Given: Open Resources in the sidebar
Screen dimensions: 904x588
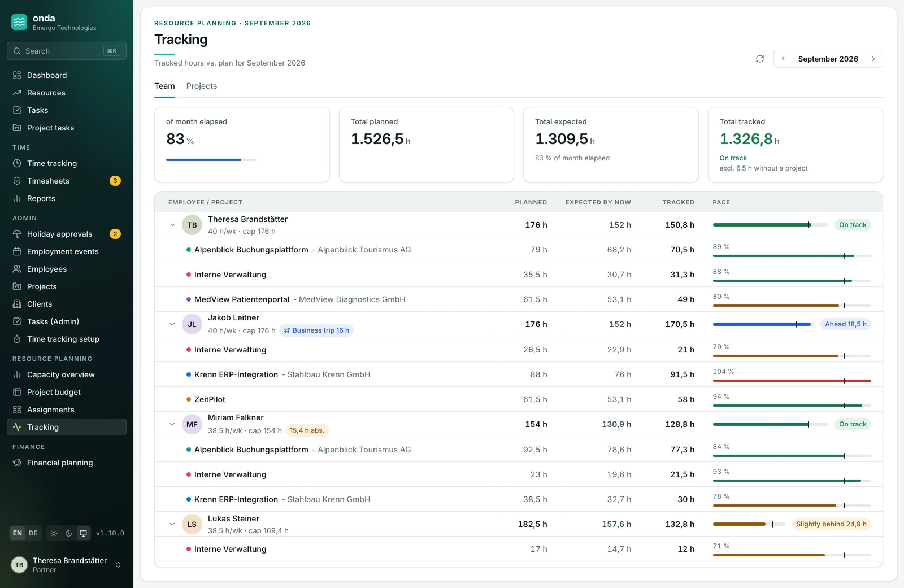Looking at the screenshot, I should (67, 93).
